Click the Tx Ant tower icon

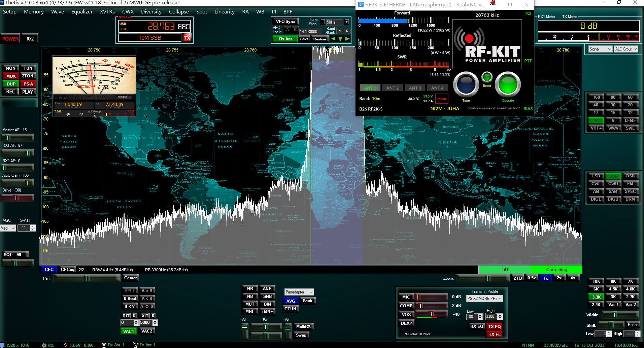pyautogui.click(x=136, y=345)
